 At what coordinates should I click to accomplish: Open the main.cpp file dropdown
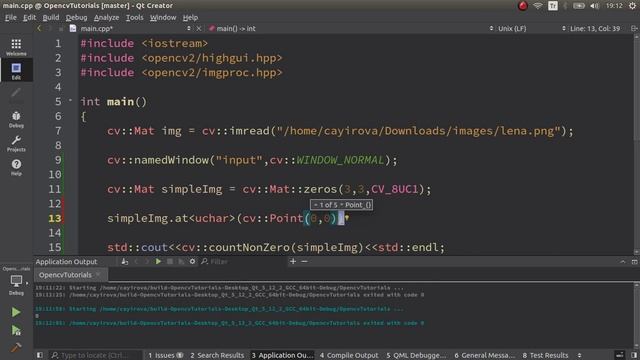(x=130, y=29)
